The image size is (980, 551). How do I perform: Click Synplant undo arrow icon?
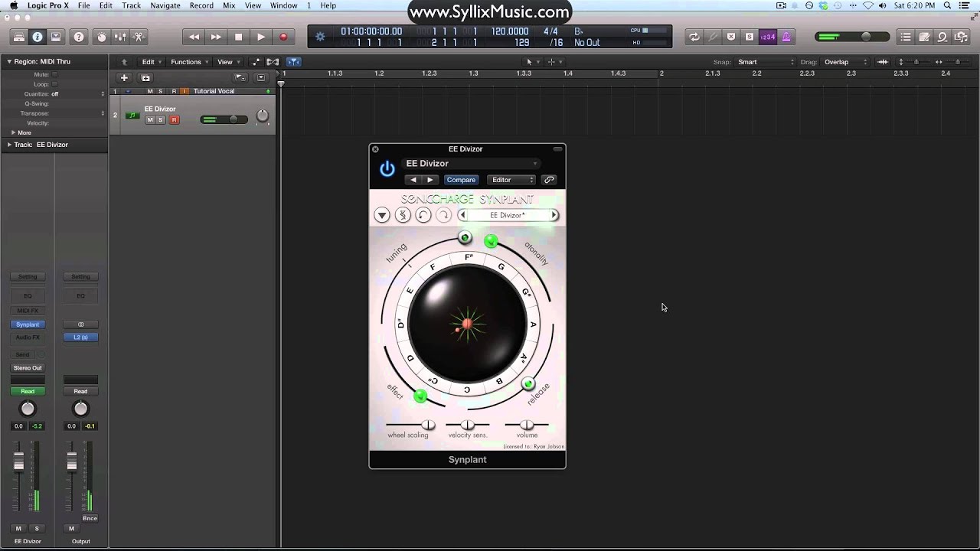[423, 215]
